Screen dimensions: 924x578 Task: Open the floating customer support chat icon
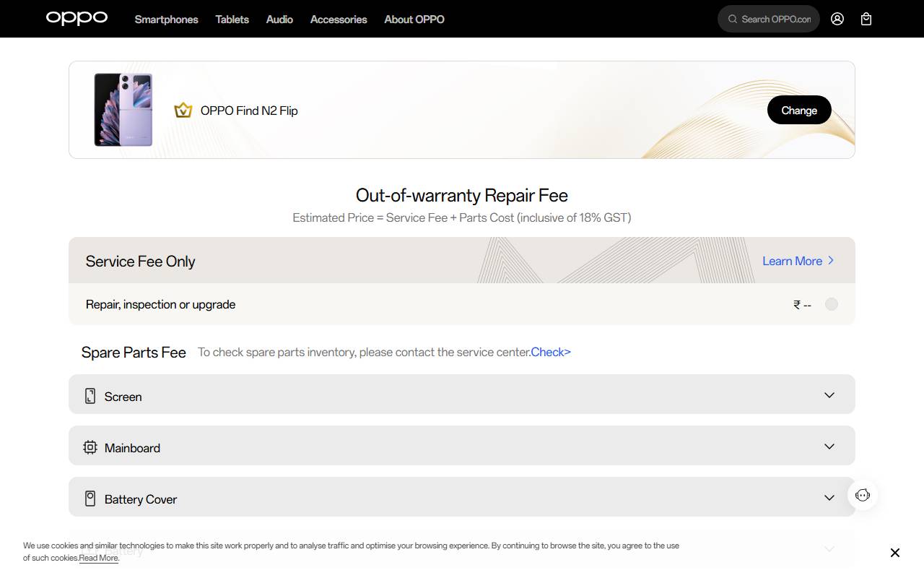(x=863, y=495)
